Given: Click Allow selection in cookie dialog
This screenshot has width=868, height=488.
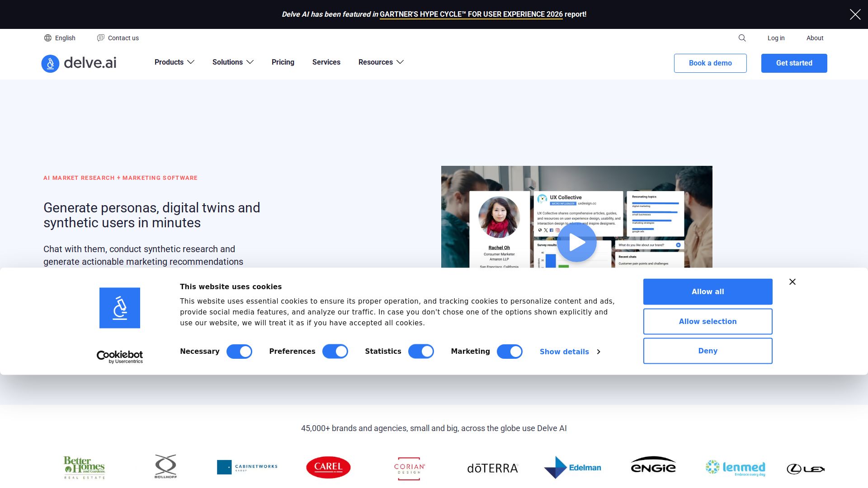Looking at the screenshot, I should tap(708, 322).
